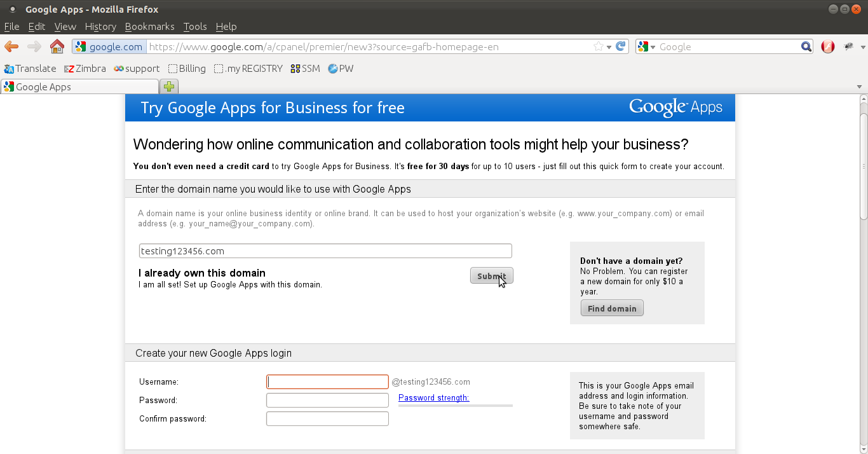Click the red circular add-on icon
This screenshot has width=868, height=454.
827,46
